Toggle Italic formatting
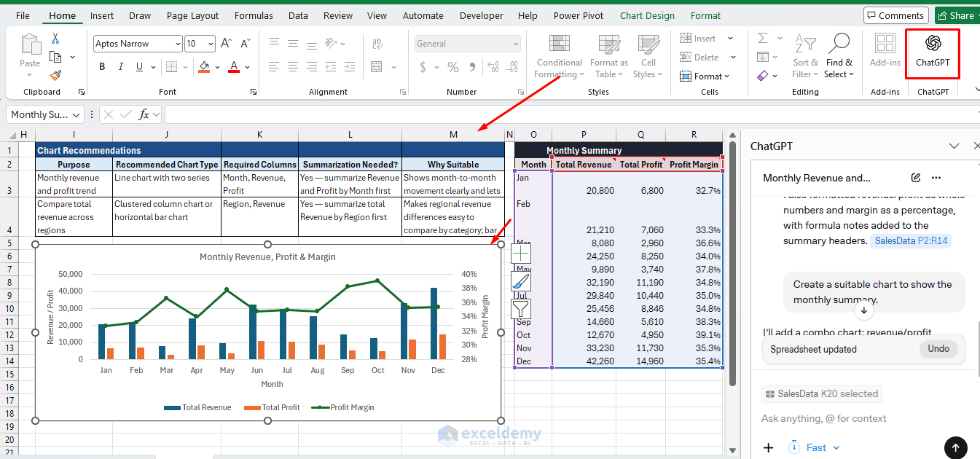980x459 pixels. click(x=120, y=66)
